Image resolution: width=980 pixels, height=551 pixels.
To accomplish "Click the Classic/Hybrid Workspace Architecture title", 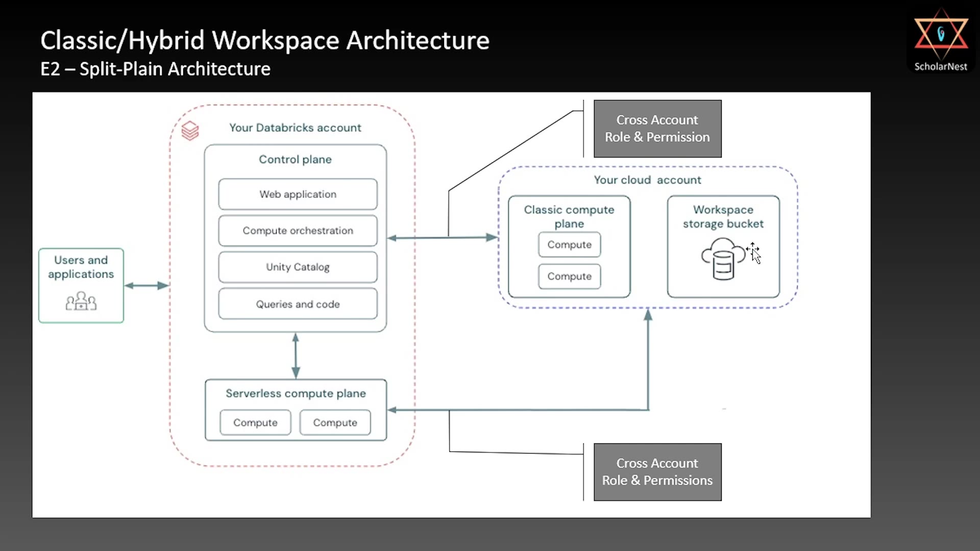I will click(265, 40).
